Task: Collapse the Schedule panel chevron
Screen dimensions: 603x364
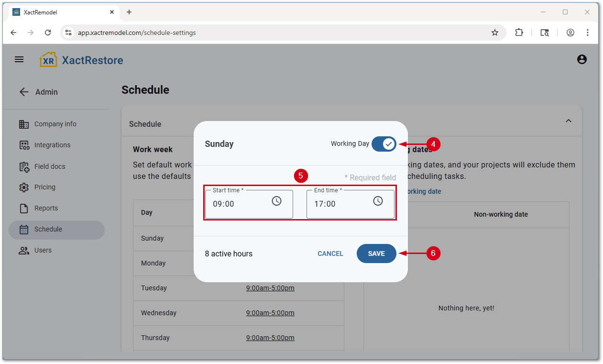Action: pyautogui.click(x=568, y=121)
